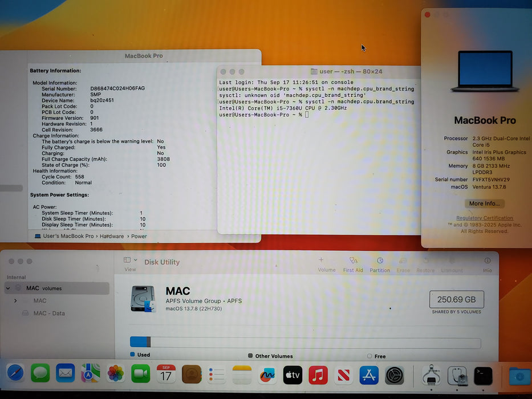Launch Music from the Dock
Image resolution: width=532 pixels, height=399 pixels.
tap(318, 375)
